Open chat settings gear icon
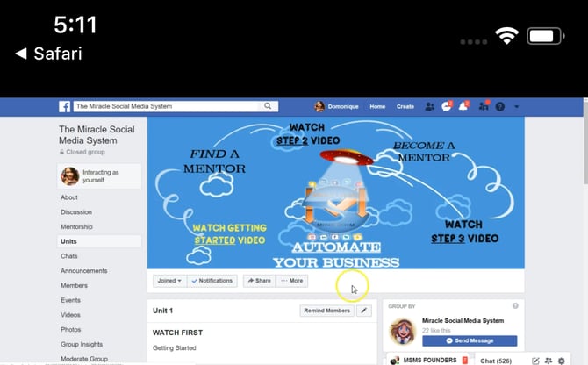588x365 pixels. (x=562, y=361)
